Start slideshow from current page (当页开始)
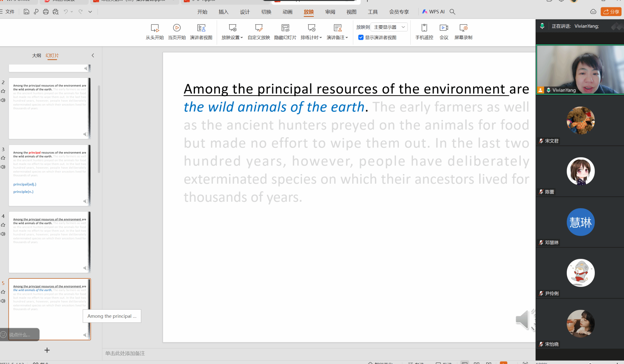Viewport: 624px width, 364px height. point(177,28)
